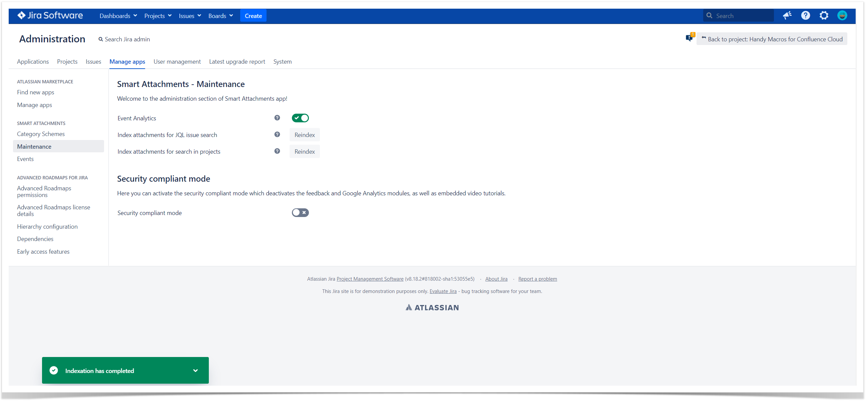868x402 pixels.
Task: Open the System tab
Action: click(x=282, y=62)
